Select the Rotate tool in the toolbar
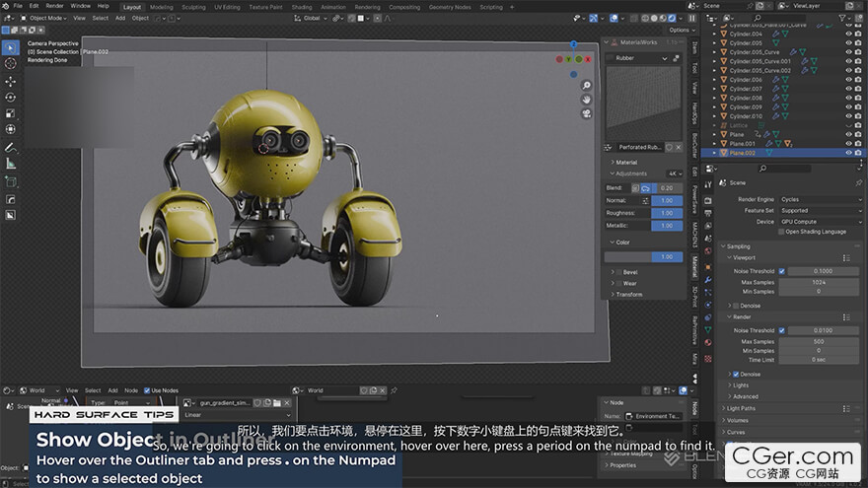 11,97
